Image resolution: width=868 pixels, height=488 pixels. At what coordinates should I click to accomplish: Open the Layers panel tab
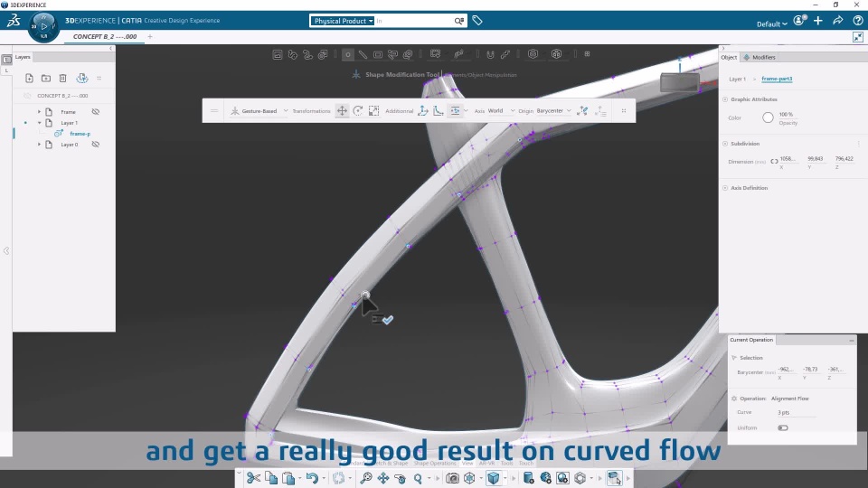(x=23, y=57)
